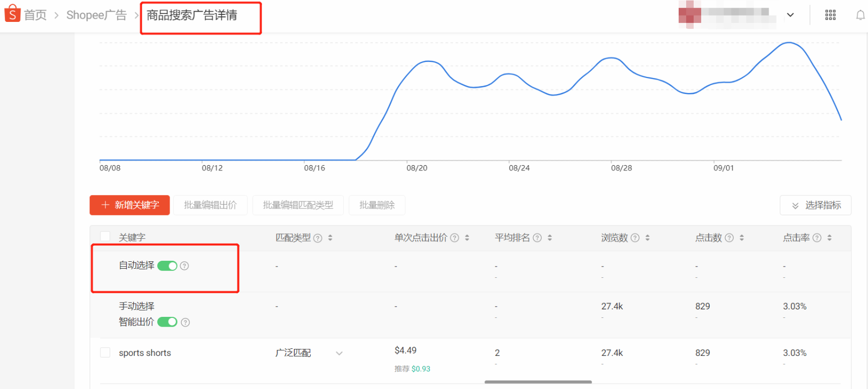Screen dimensions: 868x389
Task: Click the 推荐 $0.93 suggested bid
Action: point(412,369)
